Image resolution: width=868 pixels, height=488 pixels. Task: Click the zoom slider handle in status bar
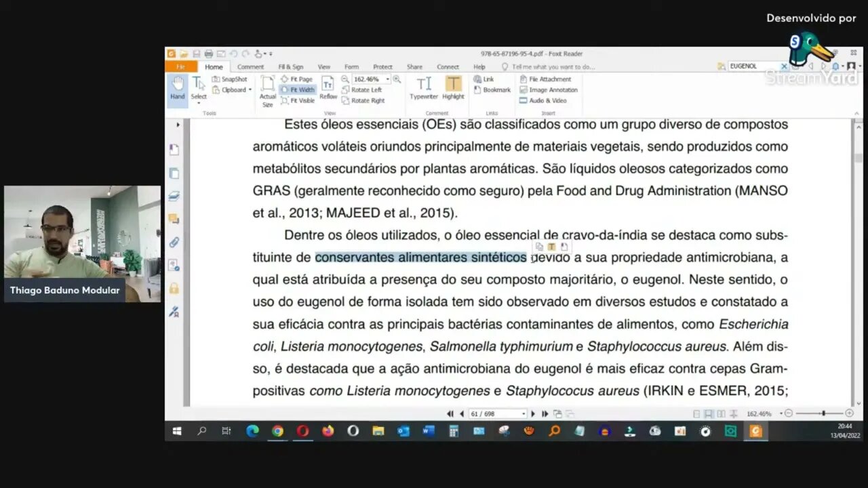(x=823, y=413)
